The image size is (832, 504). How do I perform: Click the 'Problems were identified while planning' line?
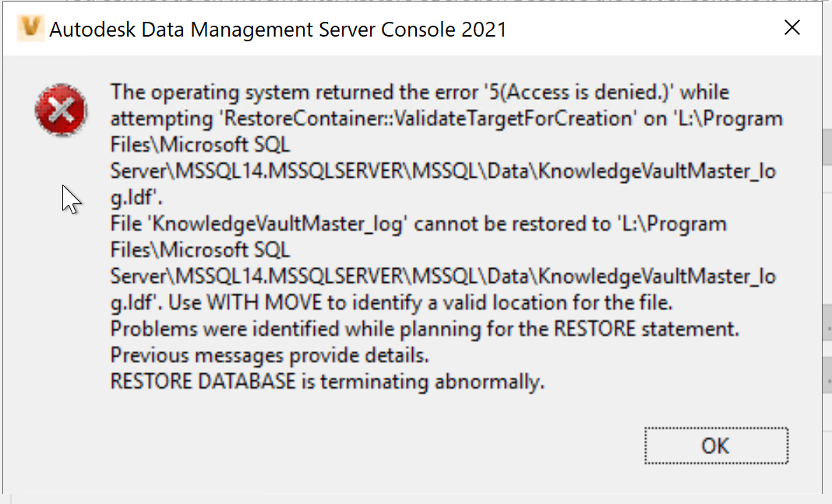[x=425, y=330]
